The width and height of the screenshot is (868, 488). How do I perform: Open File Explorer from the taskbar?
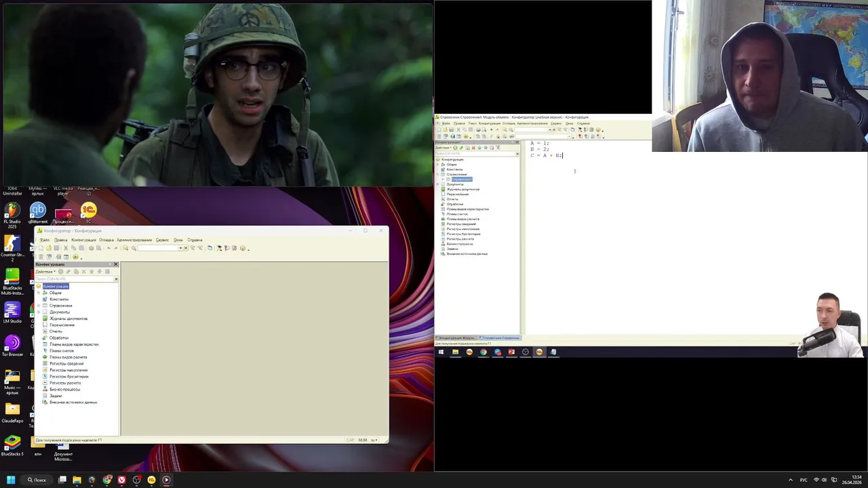[77, 480]
